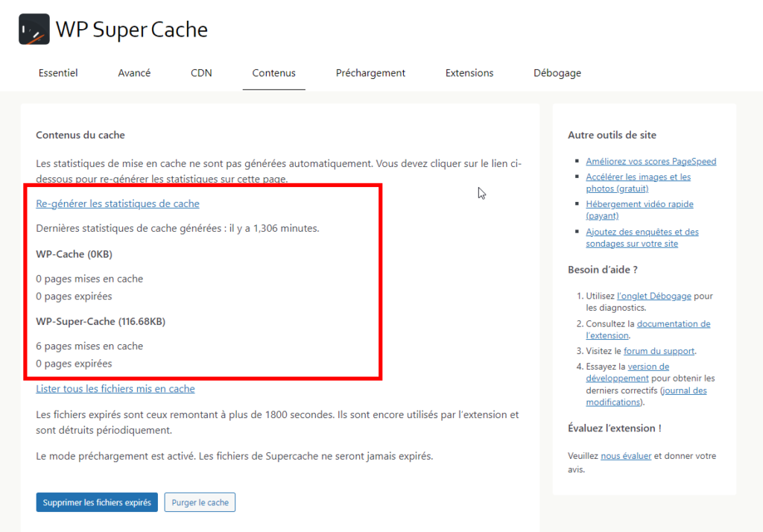Go to the Préchargement tab

tap(370, 73)
